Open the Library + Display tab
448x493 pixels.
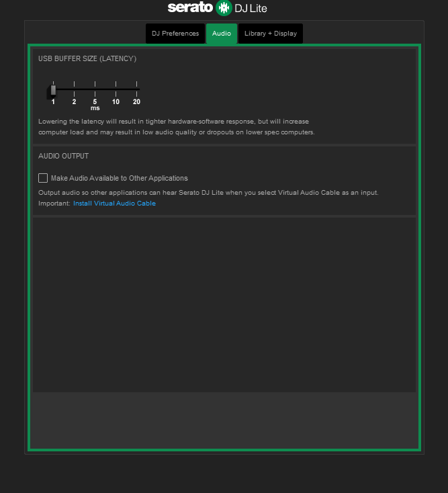click(x=271, y=34)
